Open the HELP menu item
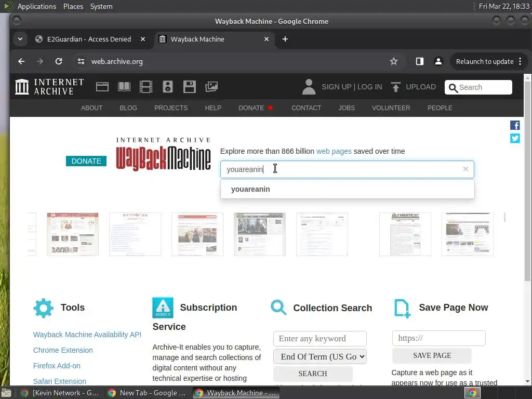The height and width of the screenshot is (399, 532). (213, 108)
